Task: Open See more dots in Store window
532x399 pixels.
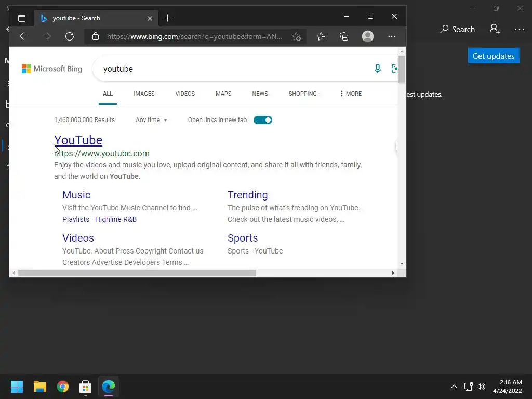Action: coord(520,30)
